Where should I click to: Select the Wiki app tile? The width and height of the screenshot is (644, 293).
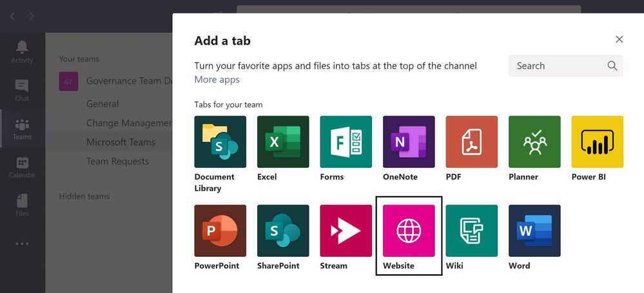click(x=471, y=230)
